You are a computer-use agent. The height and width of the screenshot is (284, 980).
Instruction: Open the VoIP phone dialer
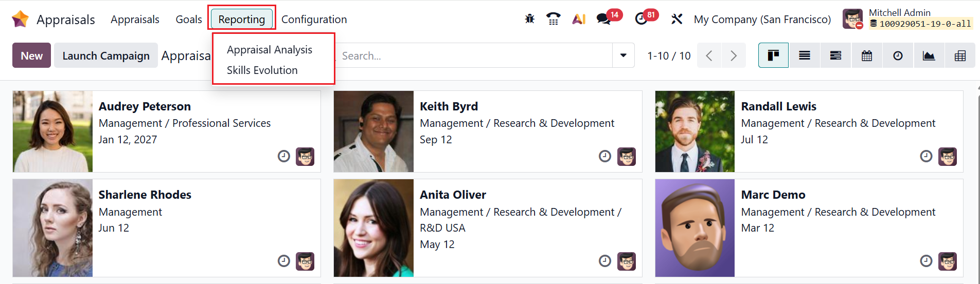tap(554, 20)
